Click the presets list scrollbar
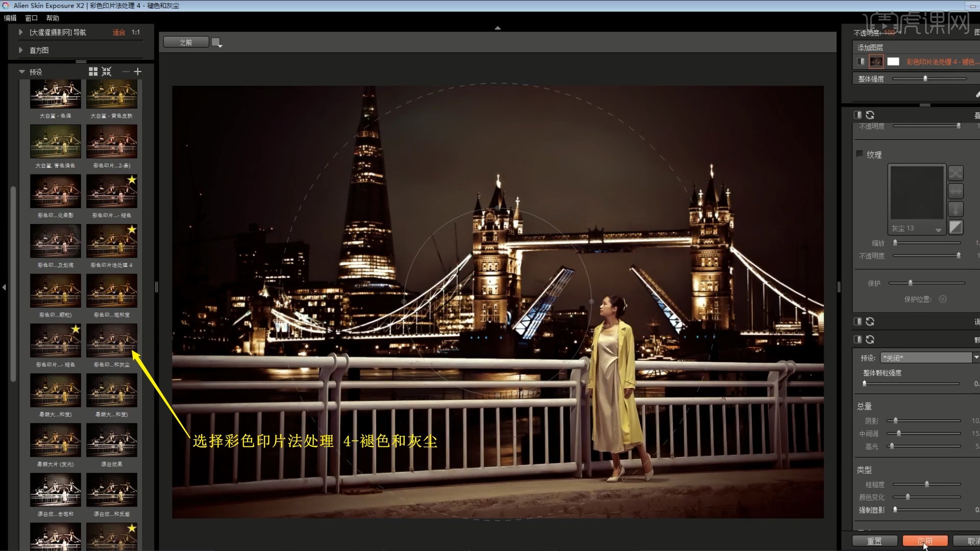The image size is (980, 551). pos(13,284)
